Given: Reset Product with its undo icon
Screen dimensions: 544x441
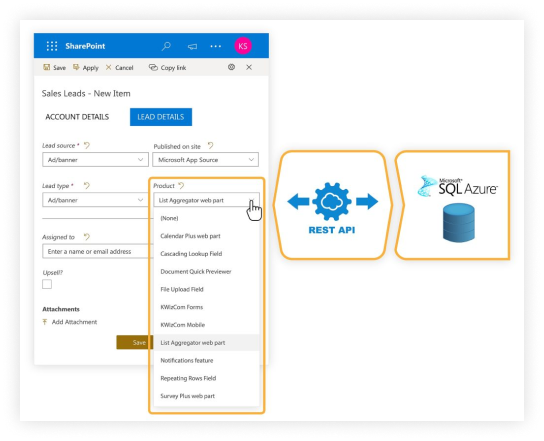Looking at the screenshot, I should pos(181,186).
